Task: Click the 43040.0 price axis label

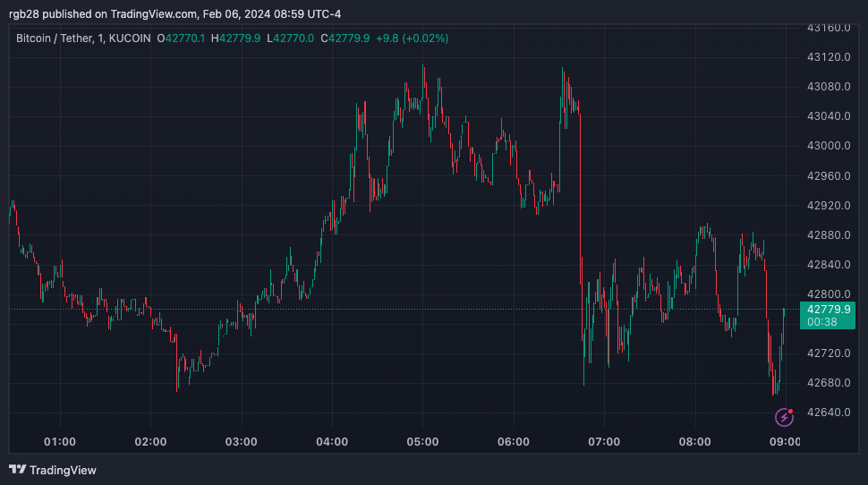Action: click(829, 116)
